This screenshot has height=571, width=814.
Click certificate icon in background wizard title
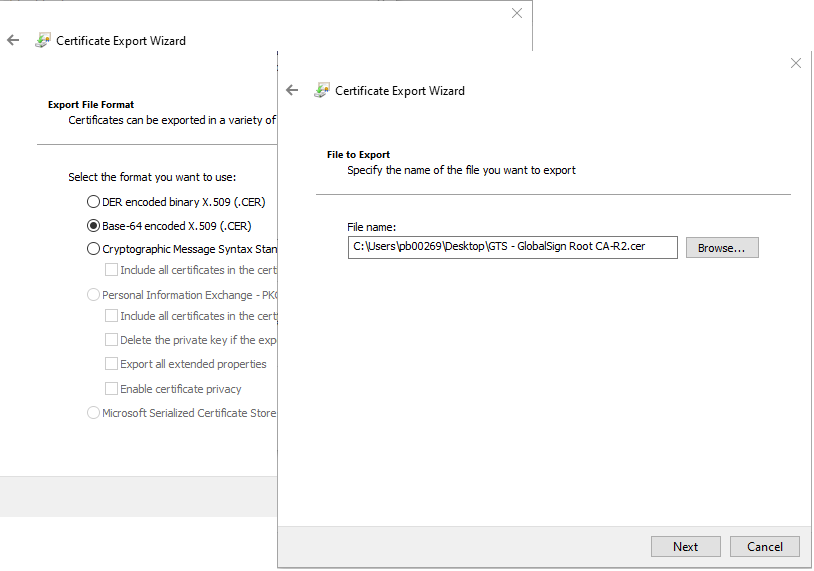coord(43,41)
